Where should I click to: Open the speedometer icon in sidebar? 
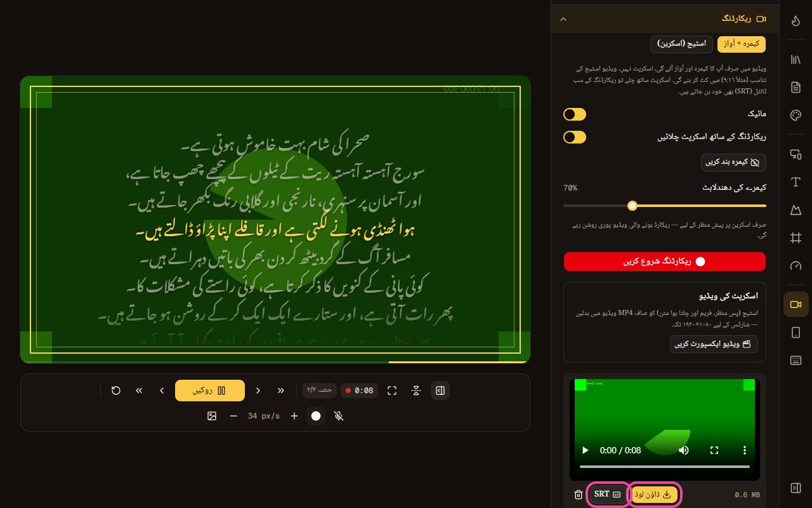(x=796, y=265)
